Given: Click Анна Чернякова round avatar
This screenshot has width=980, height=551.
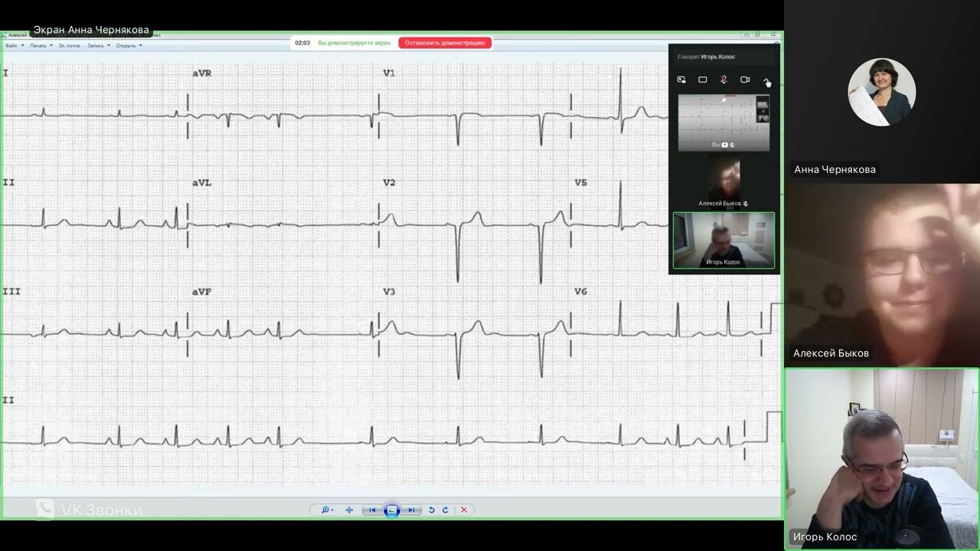Looking at the screenshot, I should click(x=882, y=92).
